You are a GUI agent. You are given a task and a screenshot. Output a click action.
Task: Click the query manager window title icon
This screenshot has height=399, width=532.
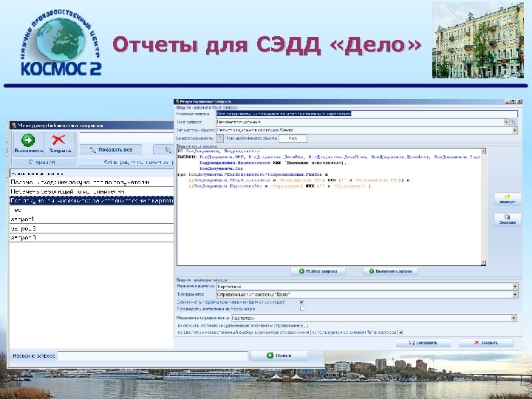(14, 126)
